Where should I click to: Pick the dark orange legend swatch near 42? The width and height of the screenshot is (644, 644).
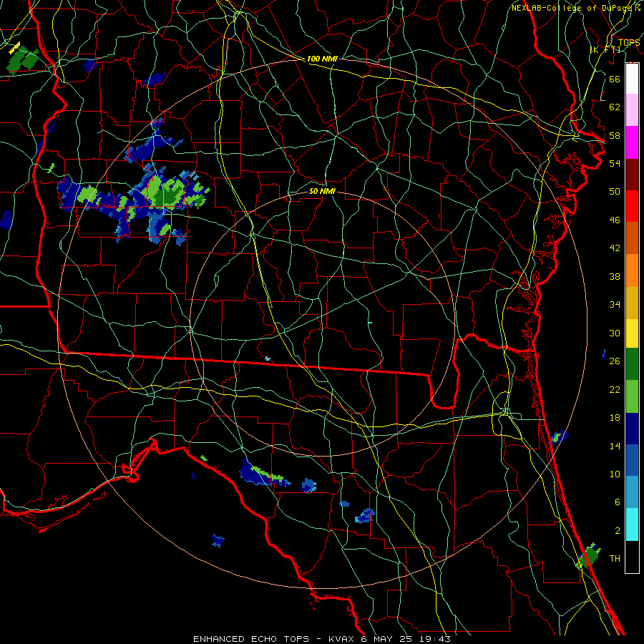click(632, 238)
